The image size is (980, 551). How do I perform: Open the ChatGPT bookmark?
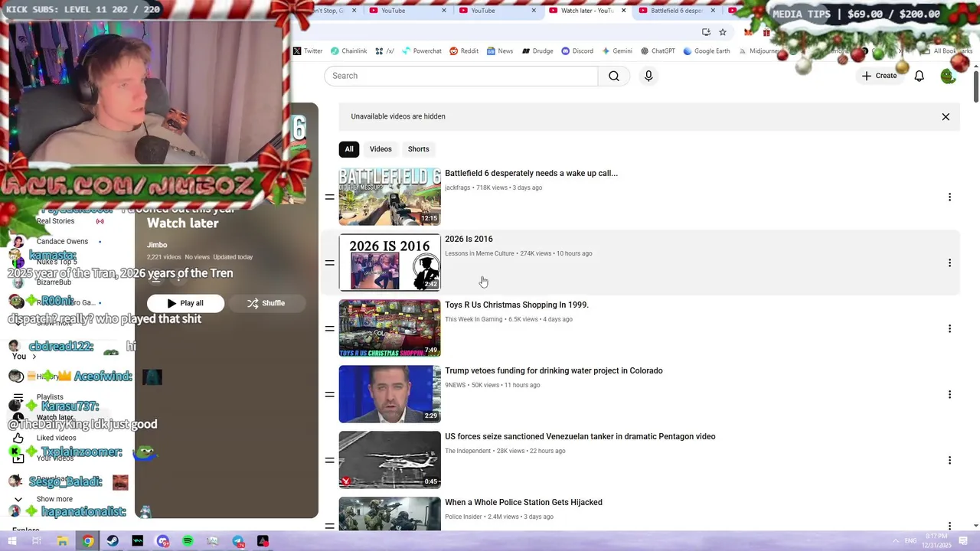point(658,51)
